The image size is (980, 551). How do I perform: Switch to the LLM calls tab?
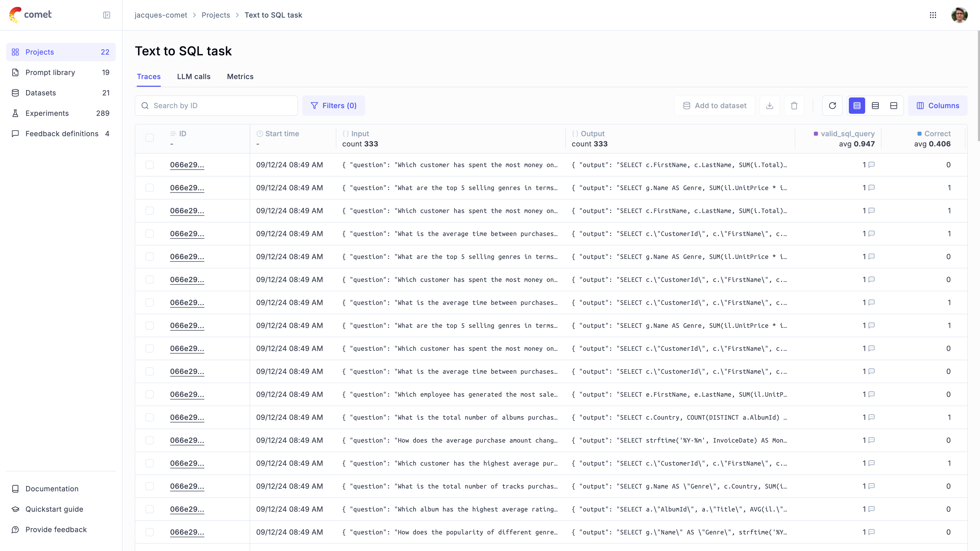[194, 77]
